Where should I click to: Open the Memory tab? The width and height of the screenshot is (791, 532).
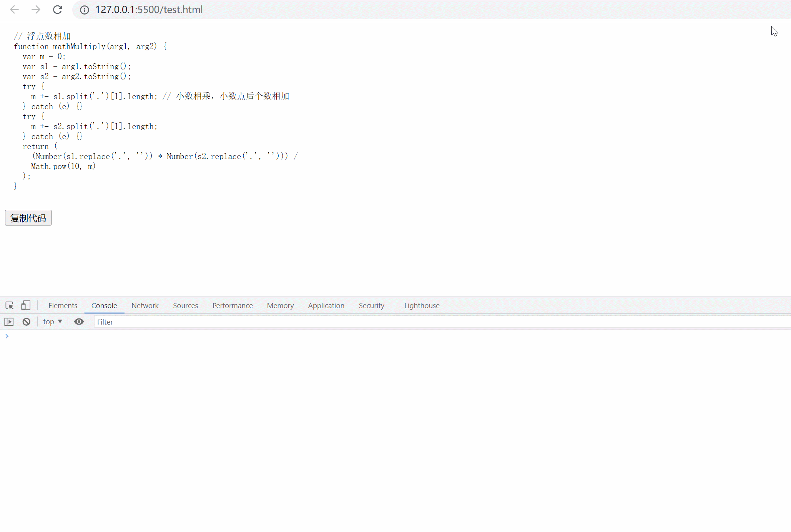point(280,306)
